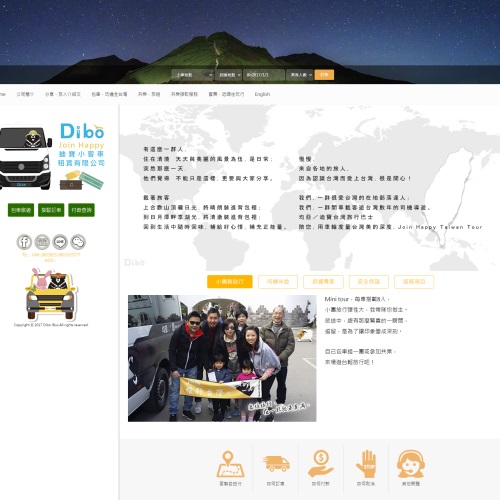Open the pickup location dropdown in booking bar
The width and height of the screenshot is (500, 500).
[x=192, y=75]
